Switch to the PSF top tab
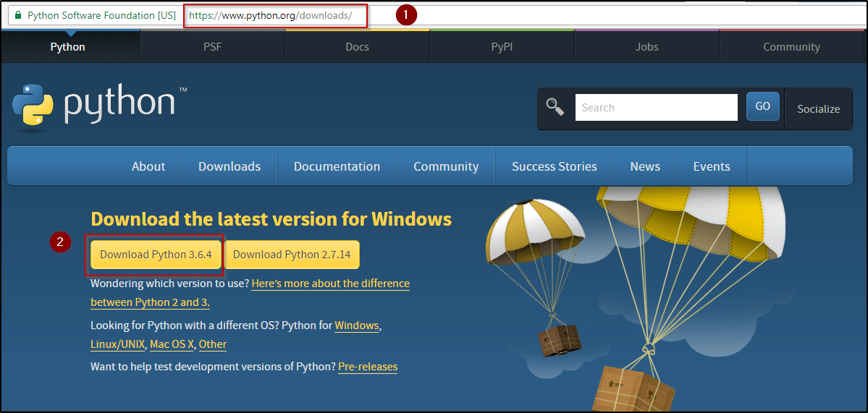Image resolution: width=868 pixels, height=413 pixels. (212, 47)
